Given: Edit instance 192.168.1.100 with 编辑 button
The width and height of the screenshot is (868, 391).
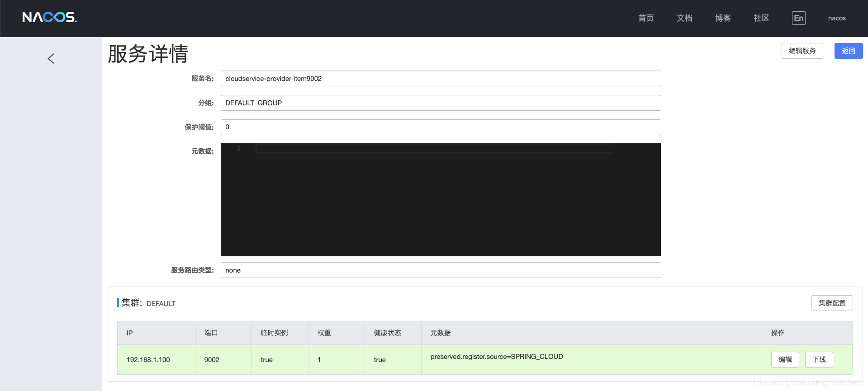Looking at the screenshot, I should (x=785, y=359).
